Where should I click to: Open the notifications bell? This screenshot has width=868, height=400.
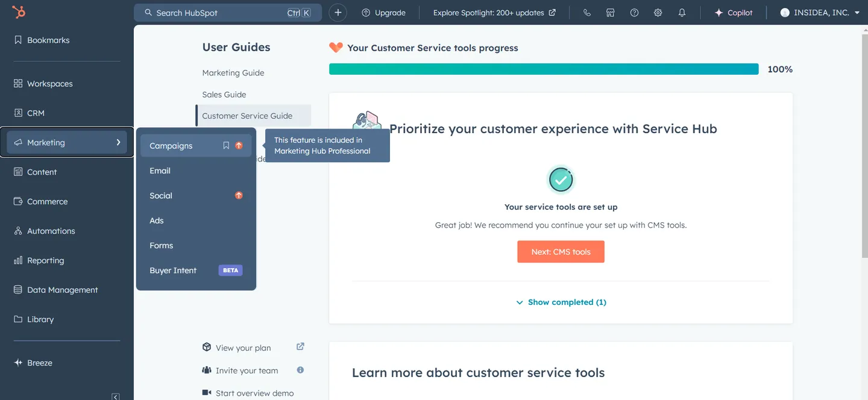[x=682, y=13]
